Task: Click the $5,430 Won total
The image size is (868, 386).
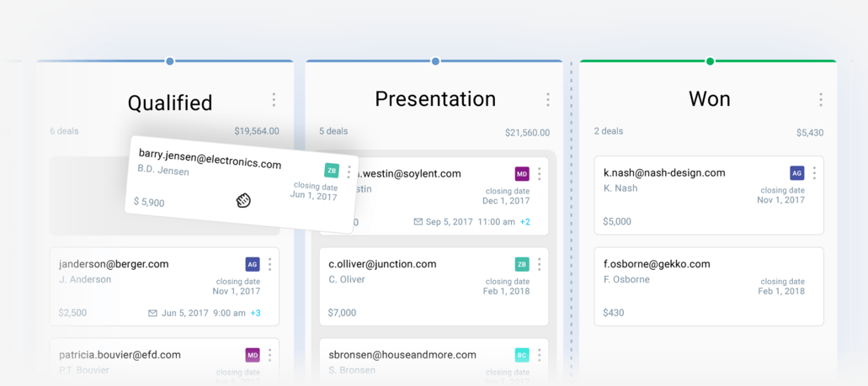Action: pos(810,133)
